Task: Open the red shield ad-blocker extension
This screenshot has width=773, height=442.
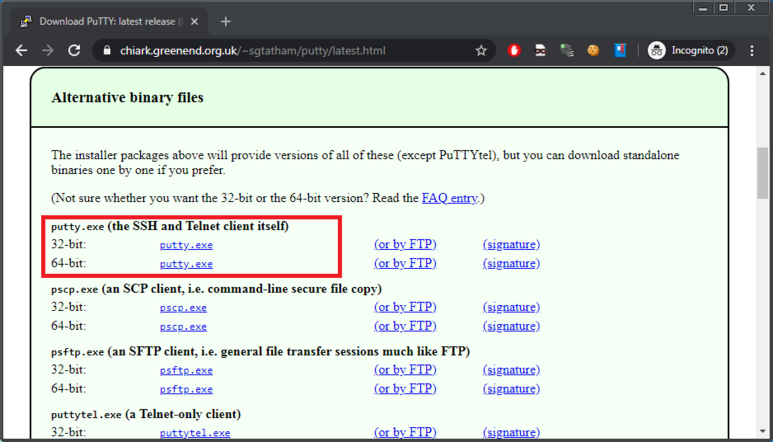Action: 514,50
